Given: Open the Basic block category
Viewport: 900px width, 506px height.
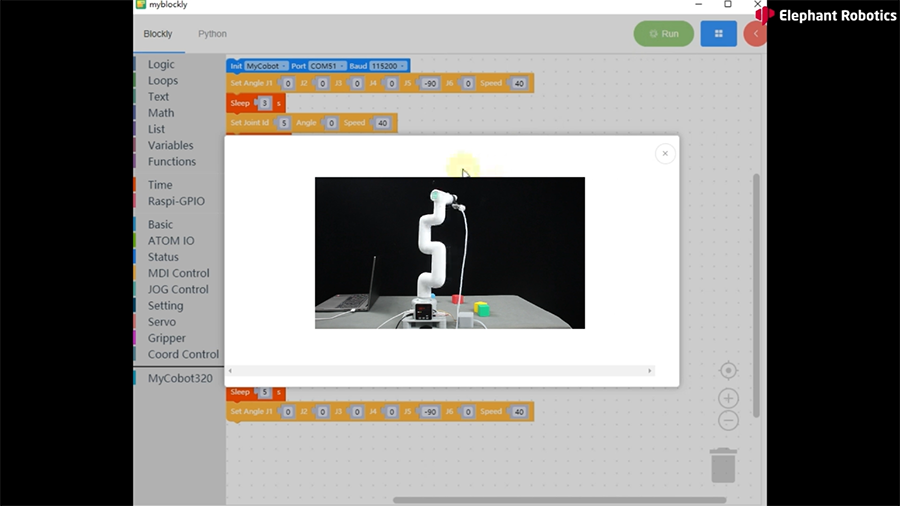Looking at the screenshot, I should (160, 224).
